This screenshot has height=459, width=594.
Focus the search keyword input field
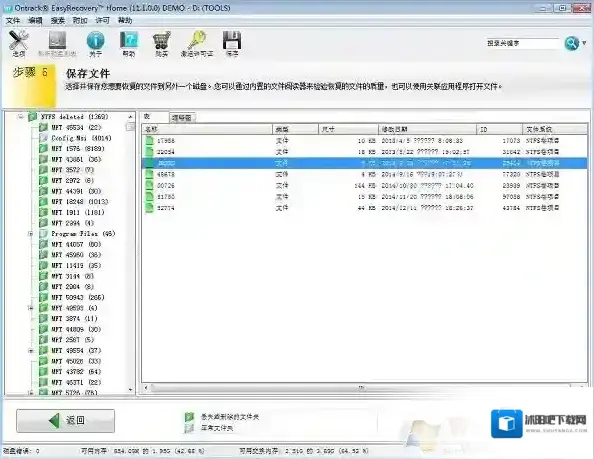click(522, 44)
